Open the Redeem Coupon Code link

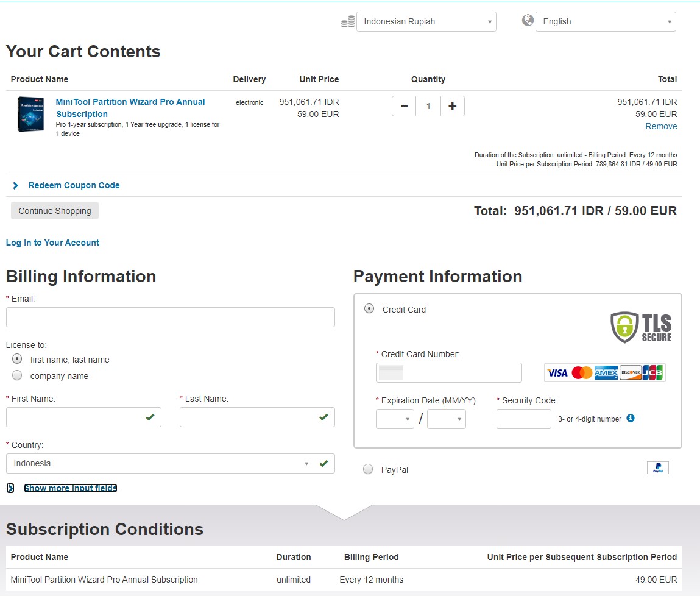(74, 185)
